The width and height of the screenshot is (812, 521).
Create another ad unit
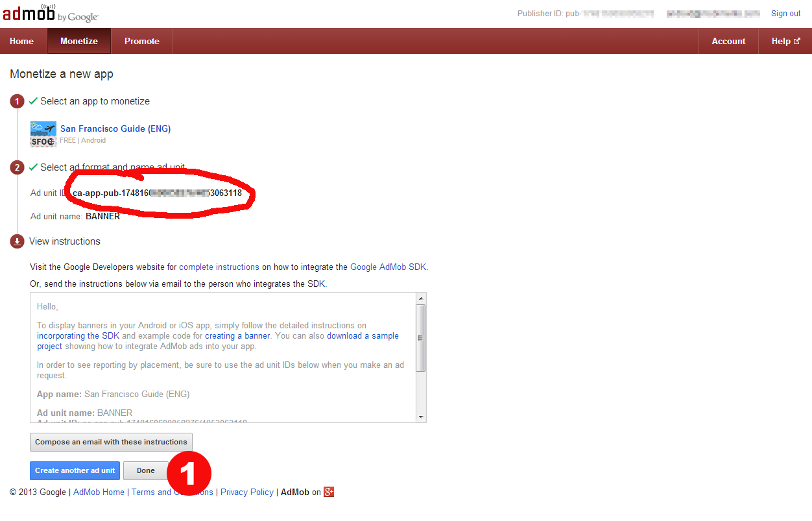pyautogui.click(x=75, y=470)
